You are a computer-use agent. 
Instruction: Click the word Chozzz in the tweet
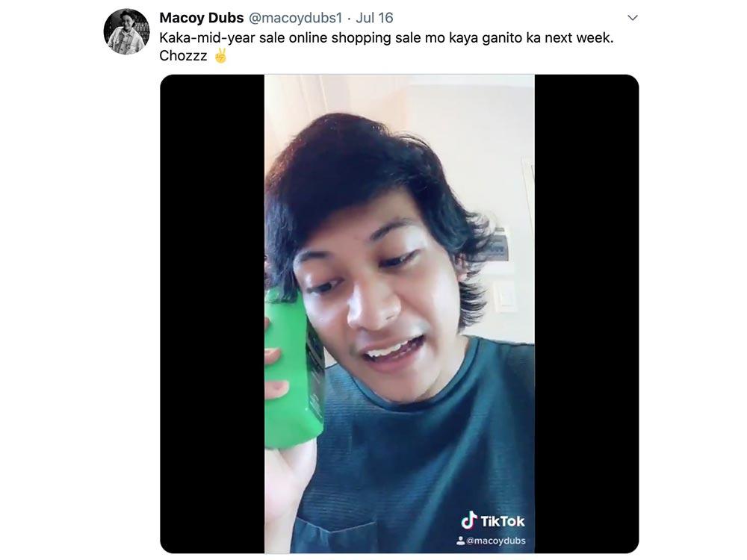pyautogui.click(x=183, y=56)
